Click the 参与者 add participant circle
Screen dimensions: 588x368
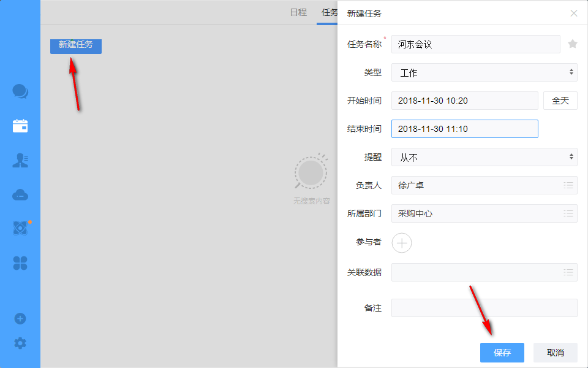click(402, 243)
